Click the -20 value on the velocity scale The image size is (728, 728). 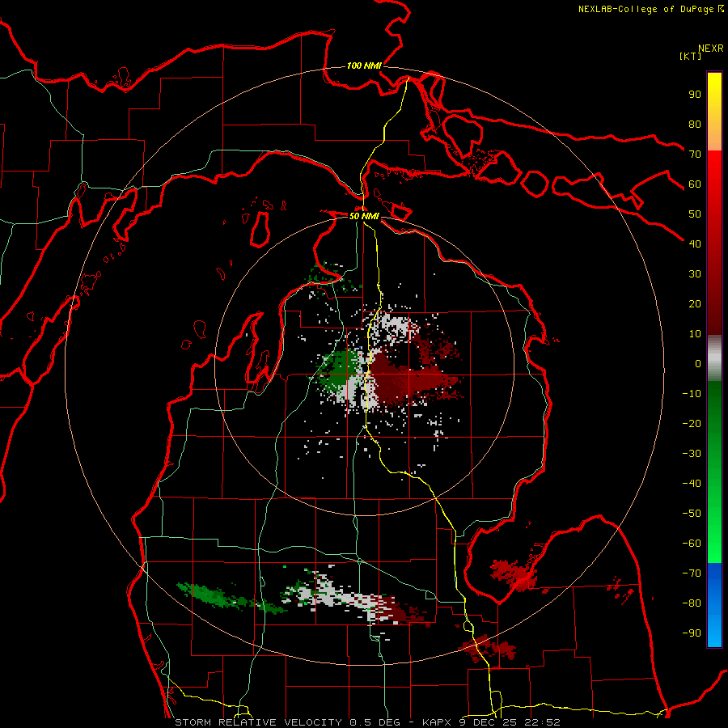pos(692,424)
